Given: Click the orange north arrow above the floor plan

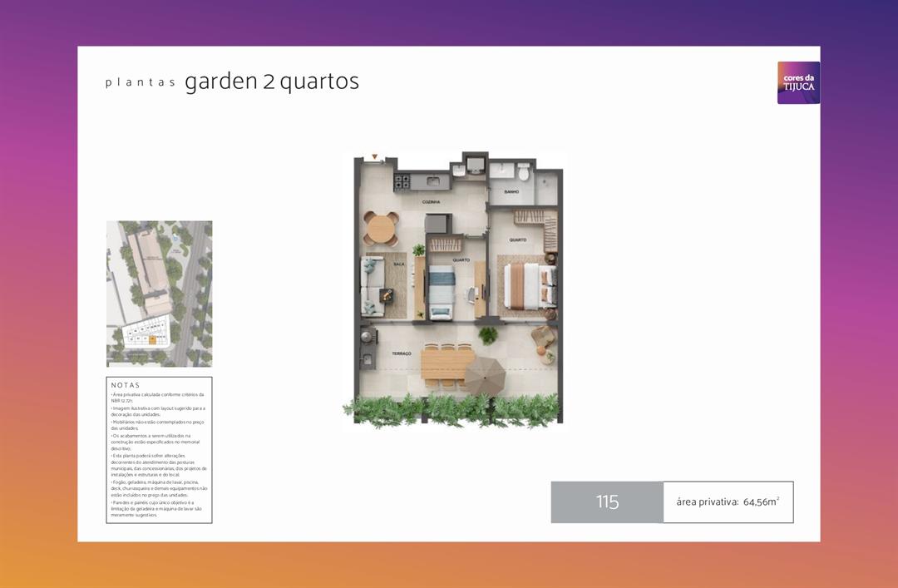Looking at the screenshot, I should pos(373,158).
